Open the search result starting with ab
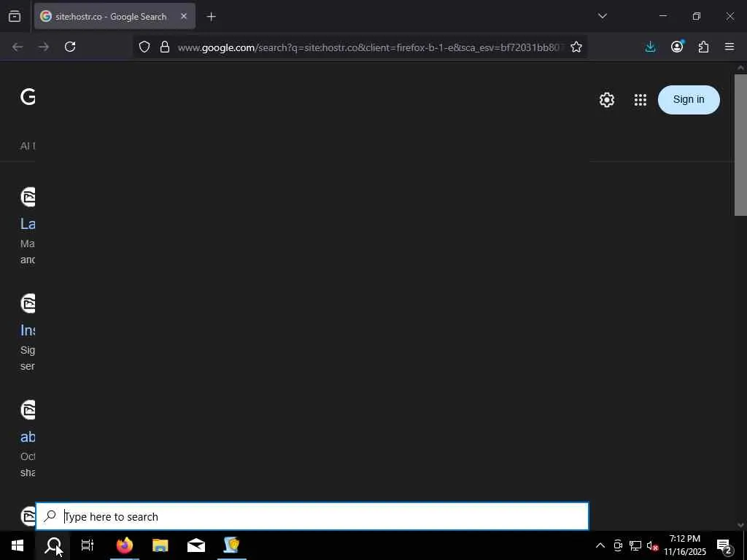 tap(28, 437)
